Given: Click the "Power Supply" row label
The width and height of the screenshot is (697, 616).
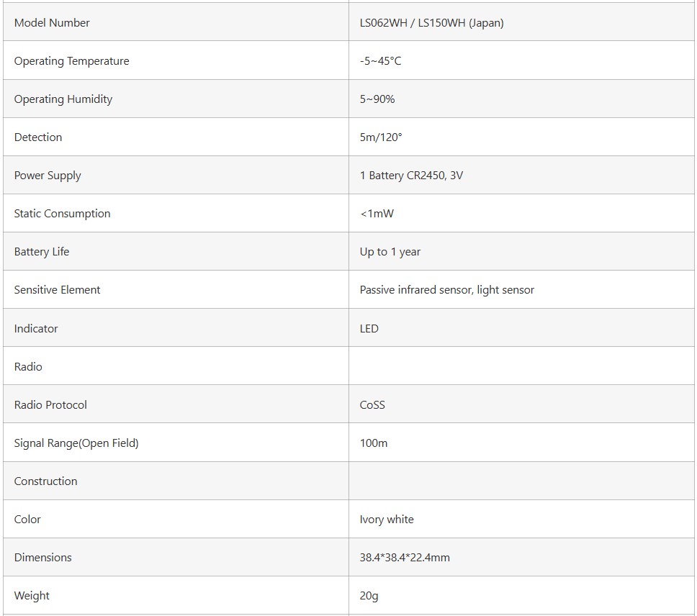Looking at the screenshot, I should (48, 176).
